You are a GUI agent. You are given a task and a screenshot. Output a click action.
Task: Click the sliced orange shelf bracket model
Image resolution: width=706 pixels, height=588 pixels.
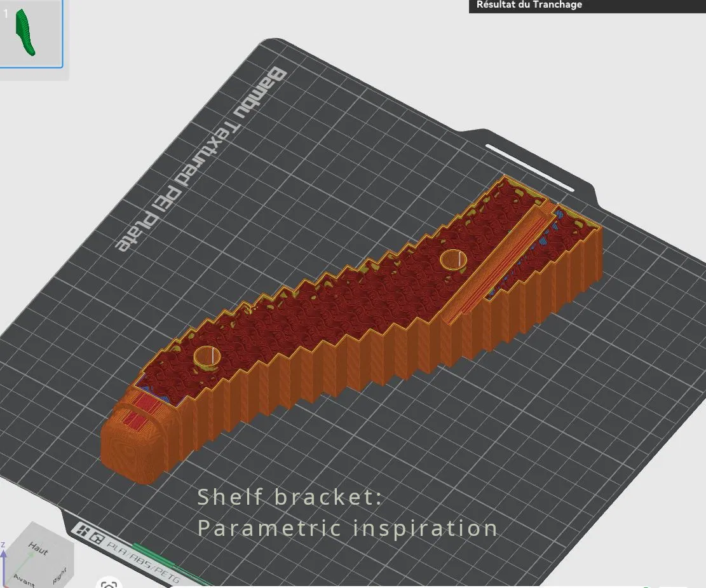(x=350, y=330)
